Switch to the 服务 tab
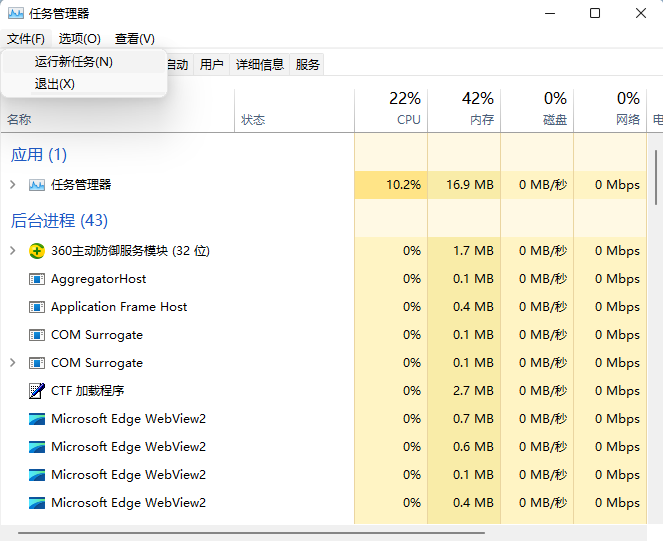Screen dimensions: 663x541 [x=307, y=65]
